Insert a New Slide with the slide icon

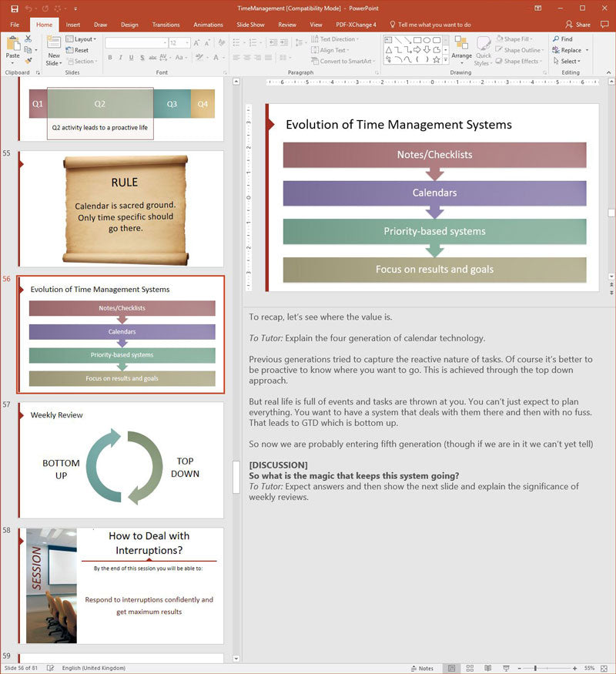coord(54,43)
